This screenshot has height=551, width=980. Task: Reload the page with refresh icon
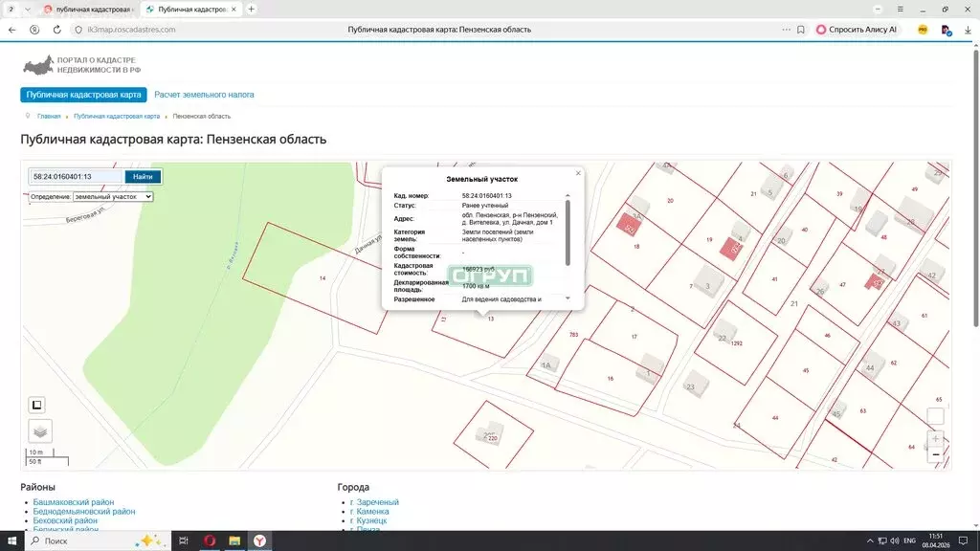[x=57, y=30]
